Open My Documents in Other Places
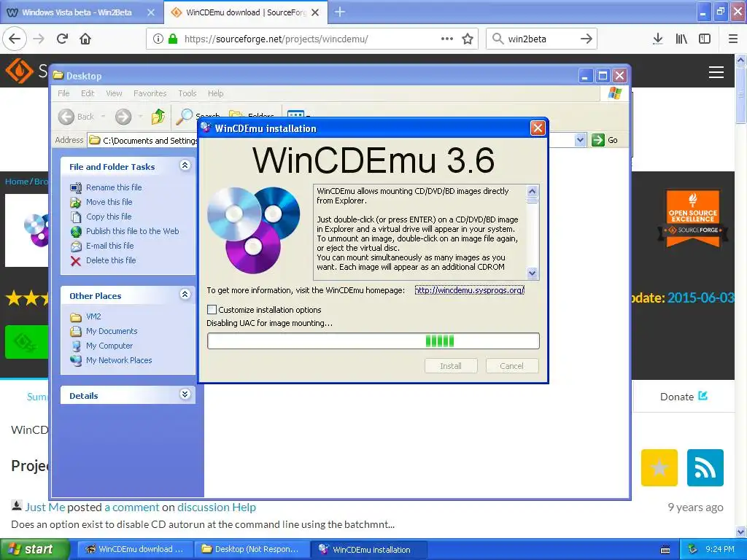This screenshot has width=747, height=560. tap(112, 331)
